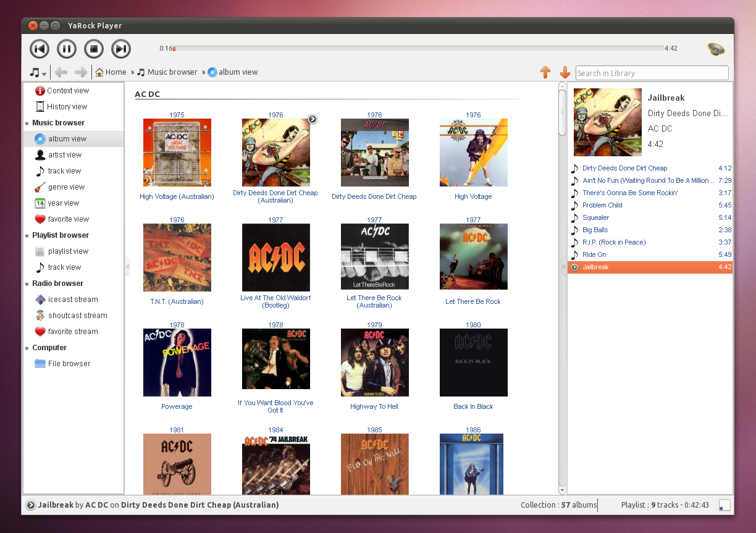Click album view breadcrumb

click(x=233, y=72)
